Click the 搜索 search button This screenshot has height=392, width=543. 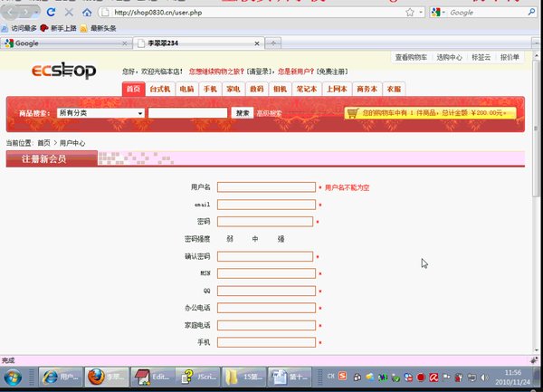click(243, 113)
